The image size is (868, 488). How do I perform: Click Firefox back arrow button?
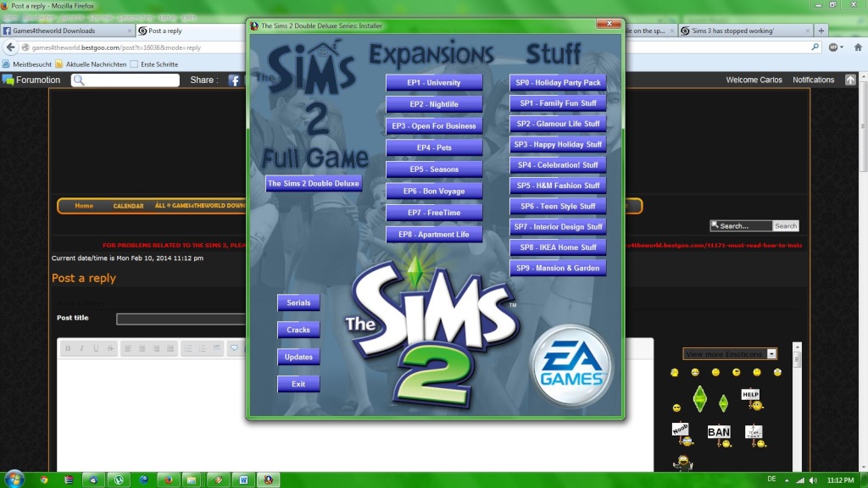(10, 47)
